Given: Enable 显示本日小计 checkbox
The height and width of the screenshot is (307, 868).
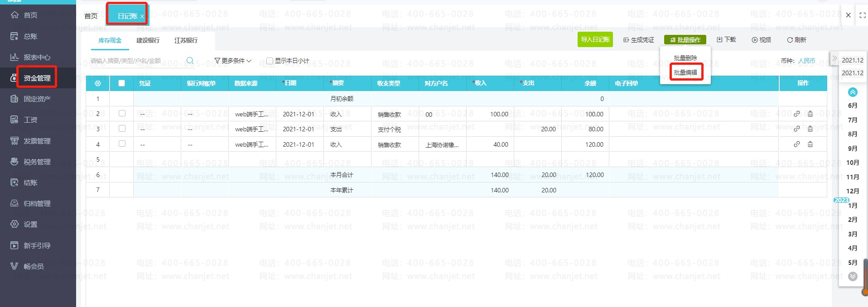Looking at the screenshot, I should (x=270, y=61).
